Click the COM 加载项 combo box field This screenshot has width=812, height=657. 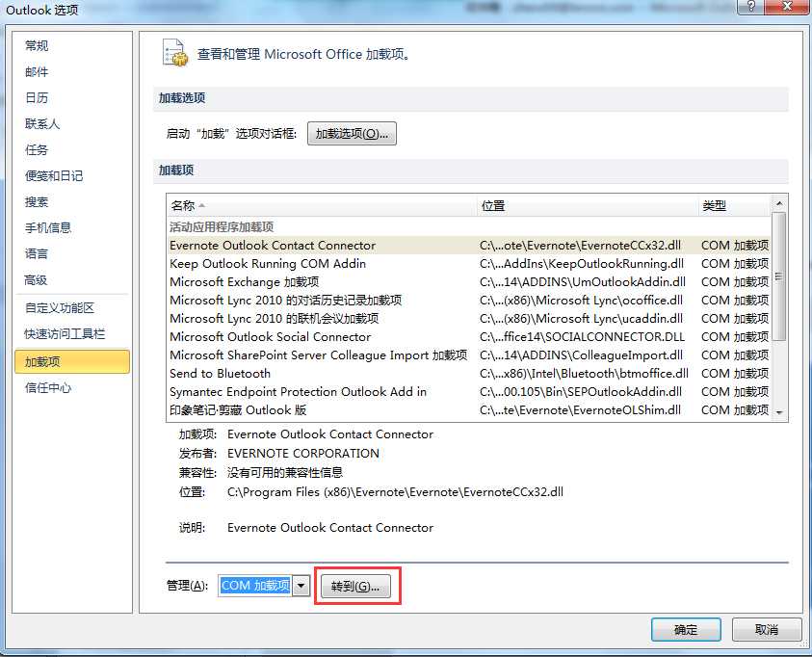click(x=255, y=586)
